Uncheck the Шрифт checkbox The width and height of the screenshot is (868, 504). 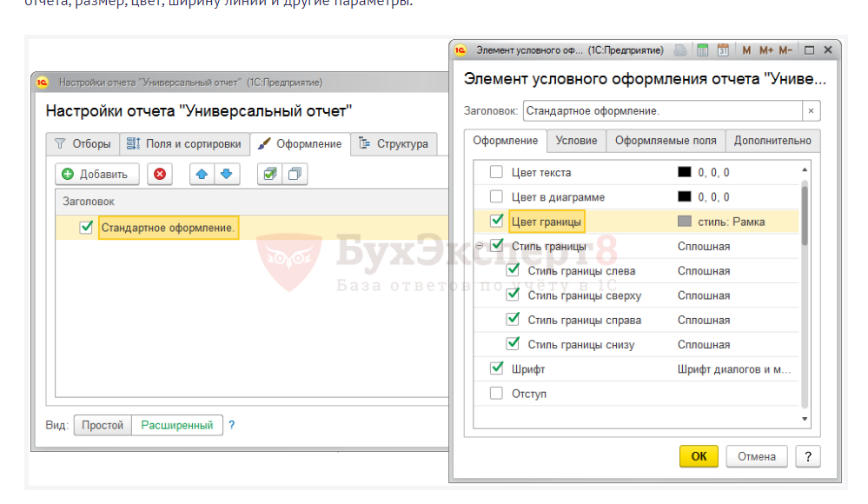click(x=496, y=368)
